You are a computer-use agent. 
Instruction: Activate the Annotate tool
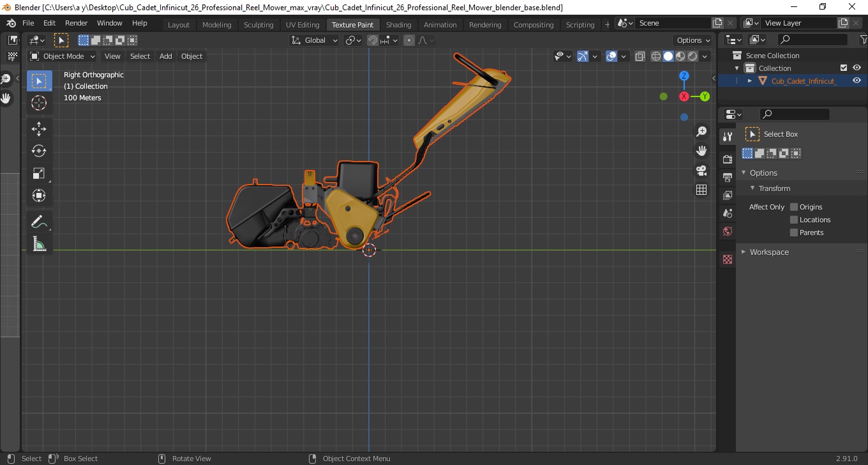39,222
